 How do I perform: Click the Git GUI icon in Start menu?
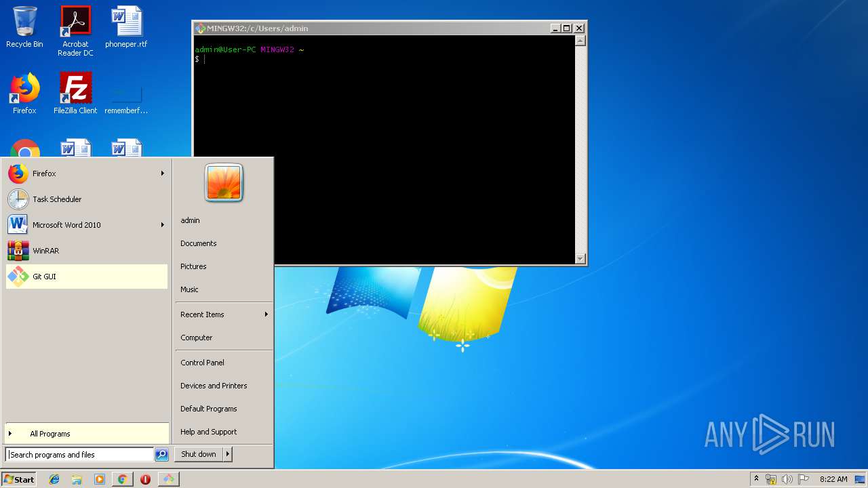pos(18,277)
